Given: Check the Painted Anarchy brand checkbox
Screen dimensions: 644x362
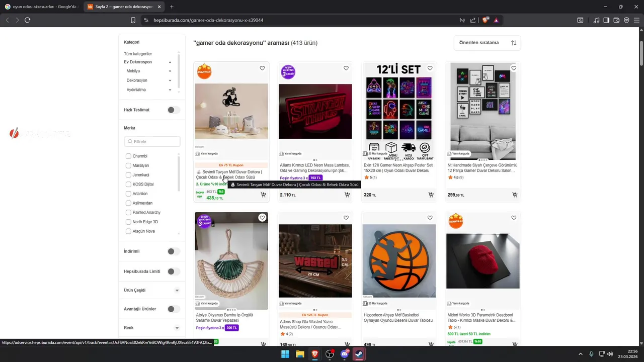Looking at the screenshot, I should [x=128, y=213].
